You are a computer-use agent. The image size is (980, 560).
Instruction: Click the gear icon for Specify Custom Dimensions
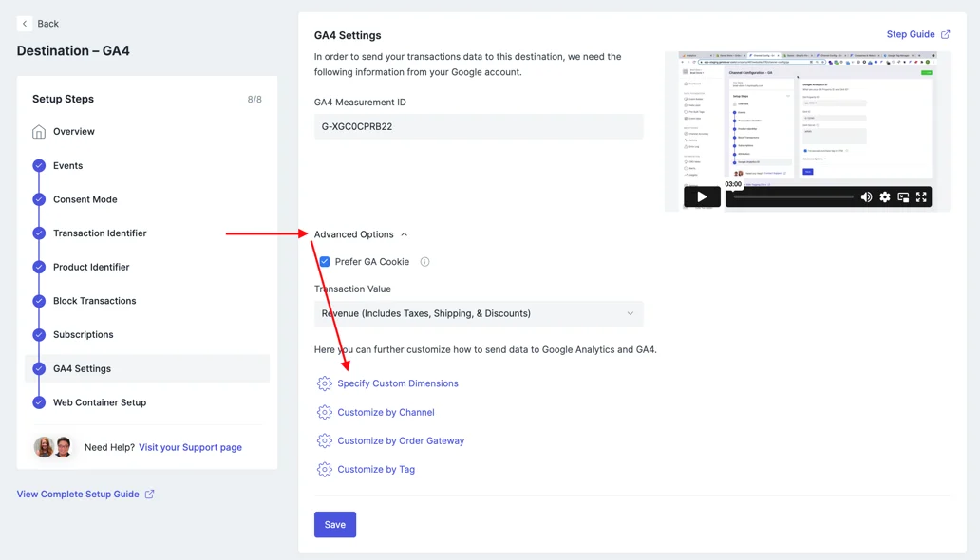click(x=324, y=383)
